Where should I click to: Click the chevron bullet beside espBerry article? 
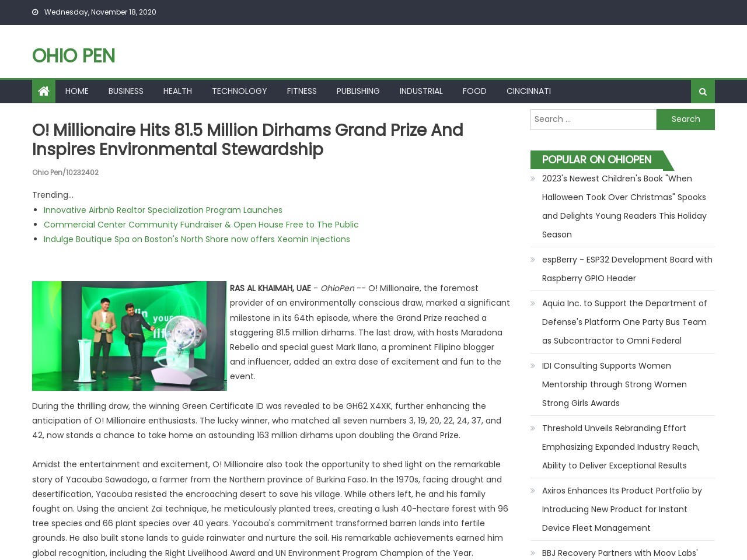533,260
